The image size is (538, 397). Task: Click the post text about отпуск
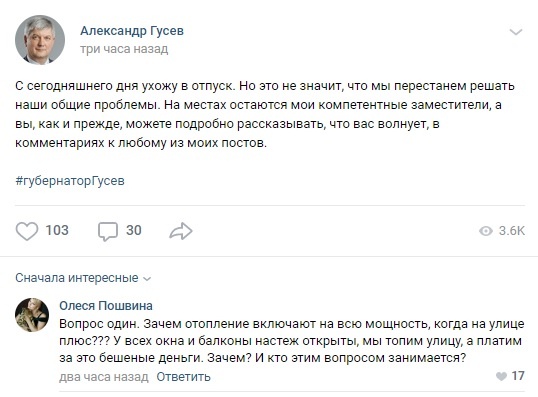pyautogui.click(x=265, y=114)
